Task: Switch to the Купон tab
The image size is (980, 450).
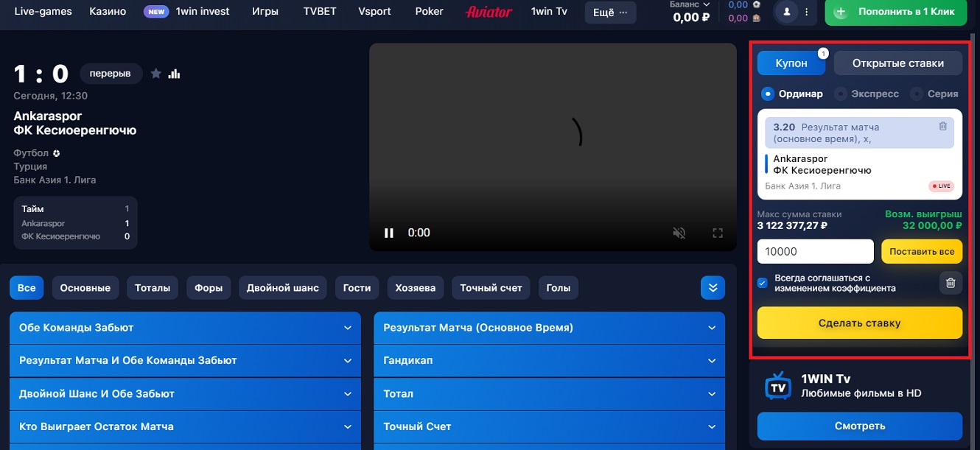Action: tap(791, 63)
